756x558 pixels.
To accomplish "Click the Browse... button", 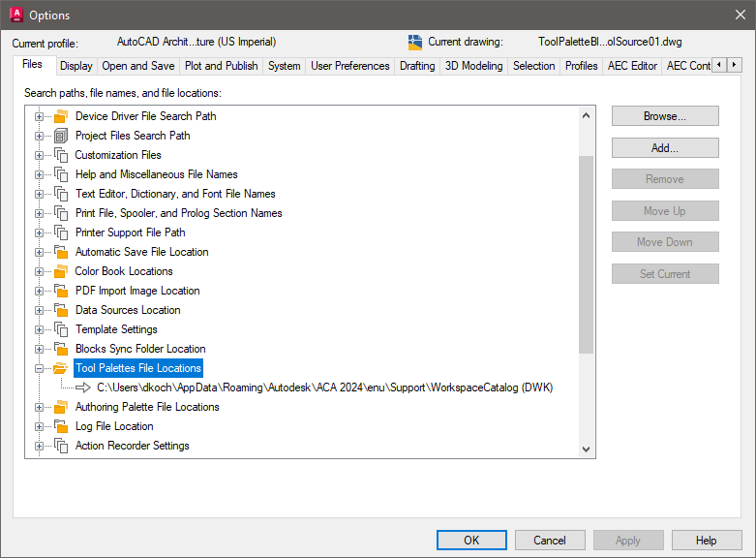I will 665,116.
